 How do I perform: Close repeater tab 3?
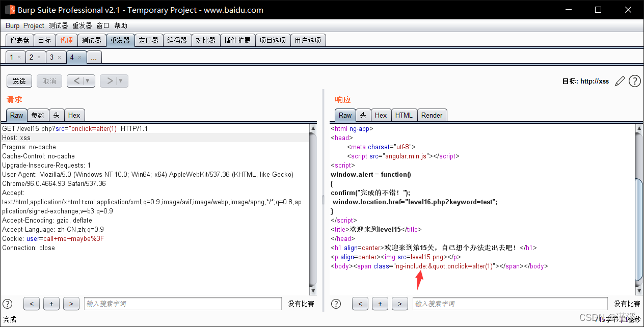[x=59, y=58]
